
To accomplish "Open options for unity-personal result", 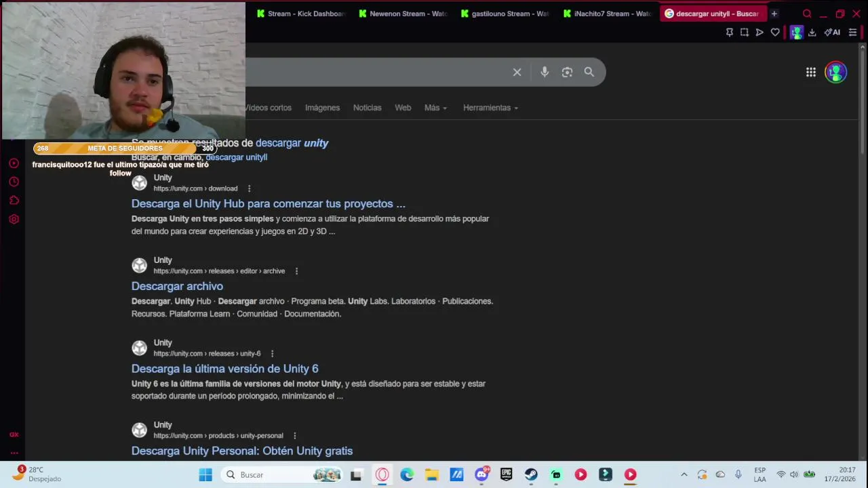I will pos(294,436).
